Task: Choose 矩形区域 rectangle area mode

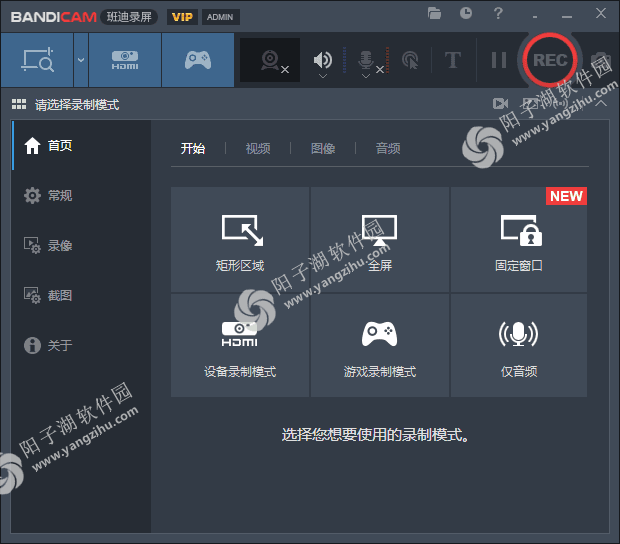Action: (240, 240)
